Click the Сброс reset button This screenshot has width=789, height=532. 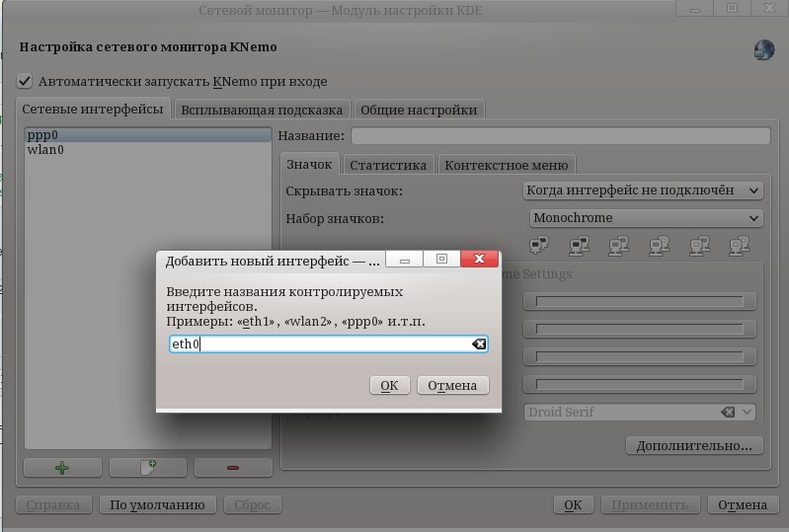click(x=252, y=504)
